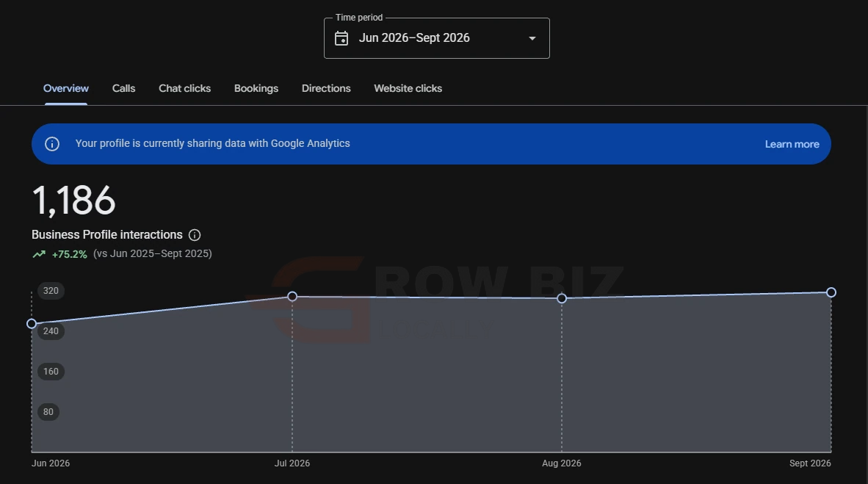Click the dropdown arrow beside Jun 2026–Sept 2026
The image size is (868, 484).
pyautogui.click(x=532, y=38)
